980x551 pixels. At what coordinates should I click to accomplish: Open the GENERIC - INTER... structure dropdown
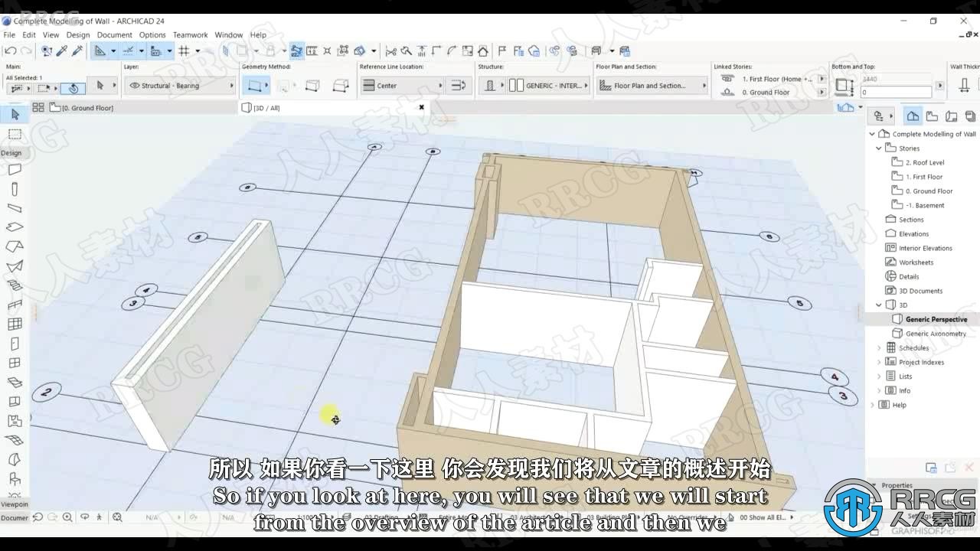coord(547,86)
